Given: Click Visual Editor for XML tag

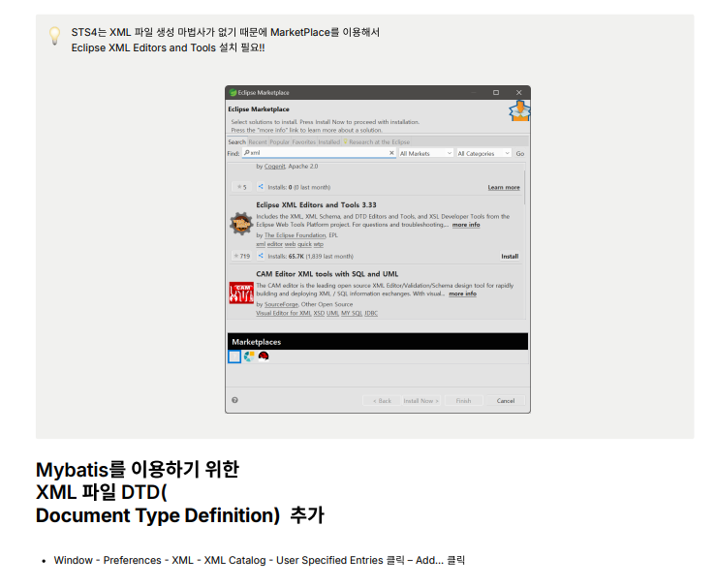Looking at the screenshot, I should click(284, 313).
